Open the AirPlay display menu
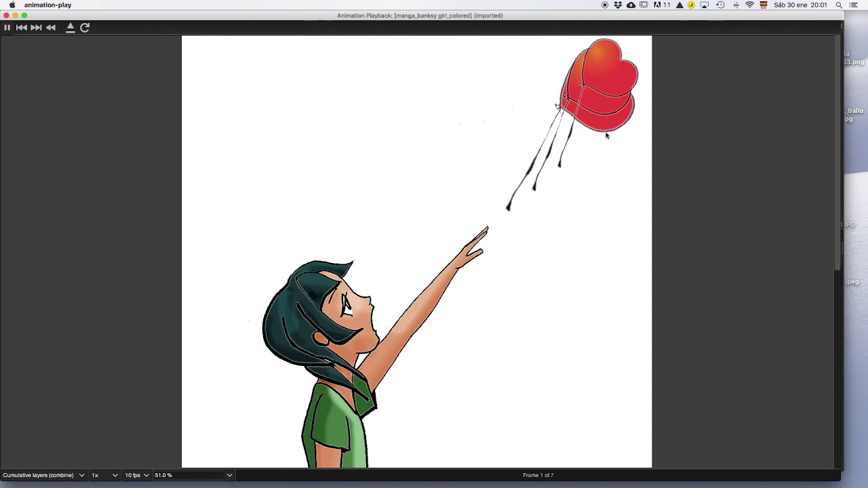868x488 pixels. 705,5
